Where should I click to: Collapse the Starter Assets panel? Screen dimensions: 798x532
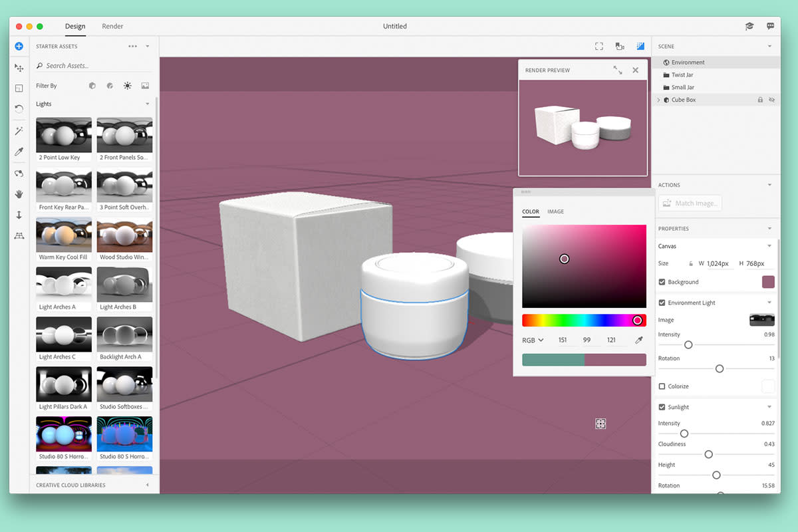point(147,46)
